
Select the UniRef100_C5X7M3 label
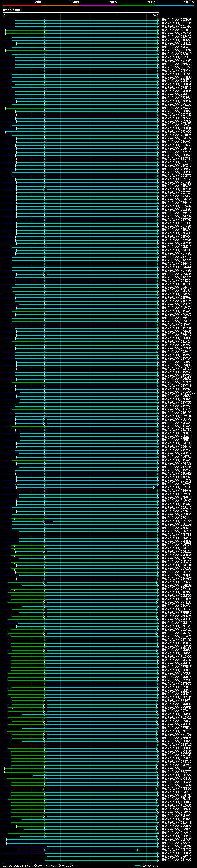[x=177, y=114]
